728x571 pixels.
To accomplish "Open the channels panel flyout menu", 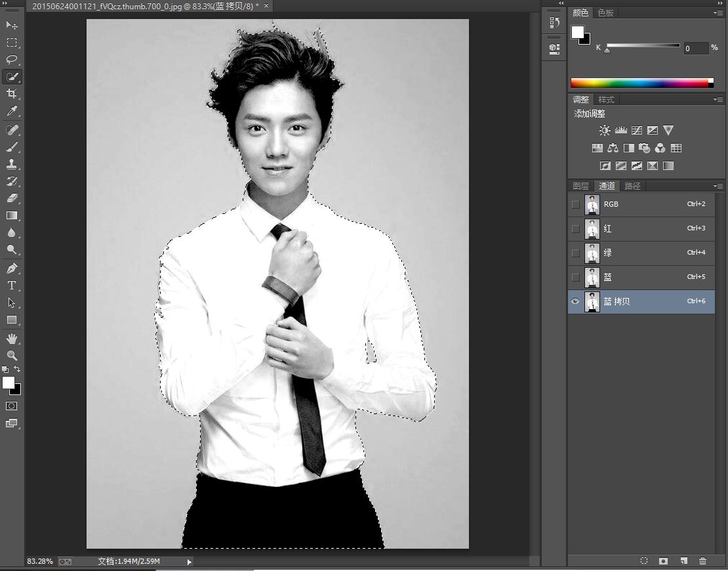I will [x=718, y=186].
